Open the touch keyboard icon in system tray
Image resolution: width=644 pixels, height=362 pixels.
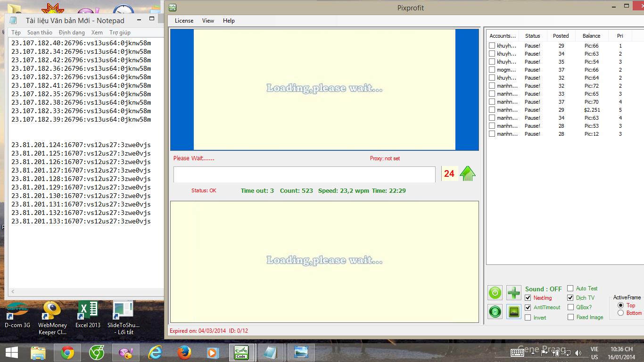517,353
